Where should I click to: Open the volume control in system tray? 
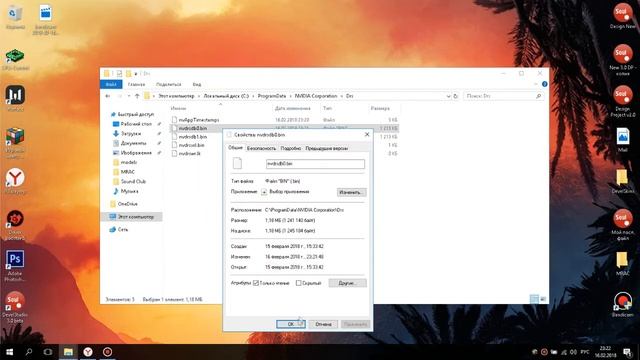573,352
